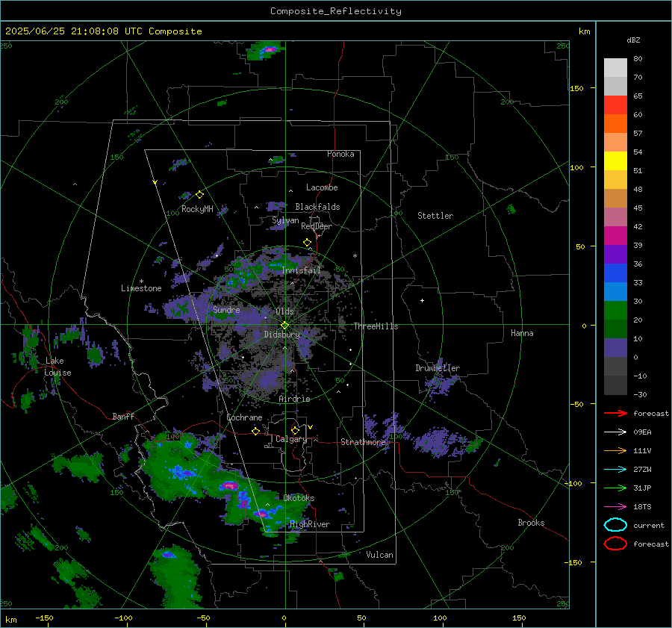Click the Composite_Reflectivity title
672x628 pixels.
[x=336, y=11]
